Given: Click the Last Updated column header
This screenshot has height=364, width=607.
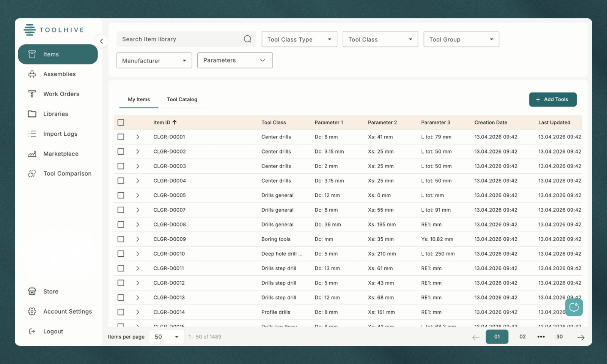Looking at the screenshot, I should coord(554,122).
